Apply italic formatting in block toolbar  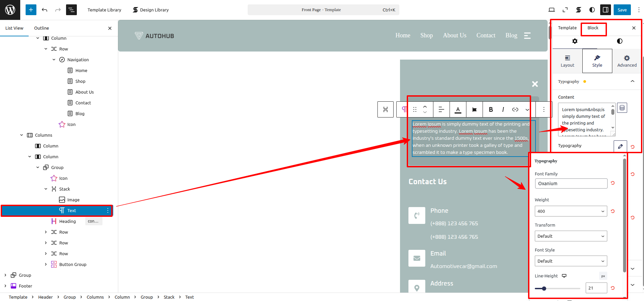click(x=503, y=109)
